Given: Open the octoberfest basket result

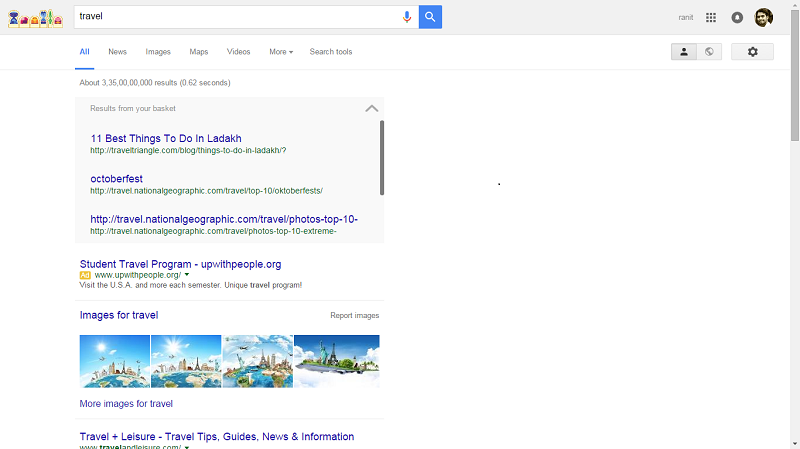Looking at the screenshot, I should (x=116, y=179).
